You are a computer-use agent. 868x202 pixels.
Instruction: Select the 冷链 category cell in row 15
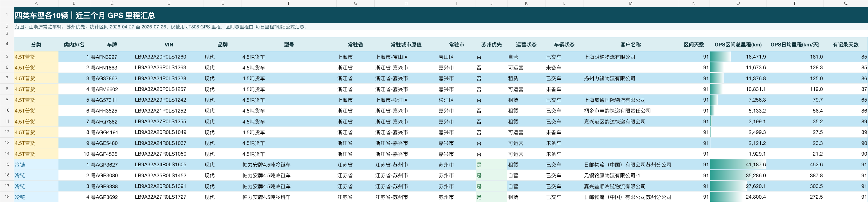coord(36,165)
